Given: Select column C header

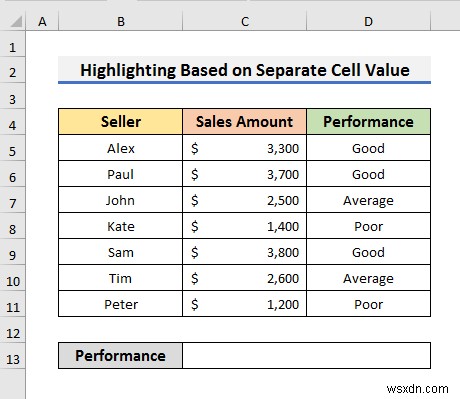Looking at the screenshot, I should coord(245,22).
